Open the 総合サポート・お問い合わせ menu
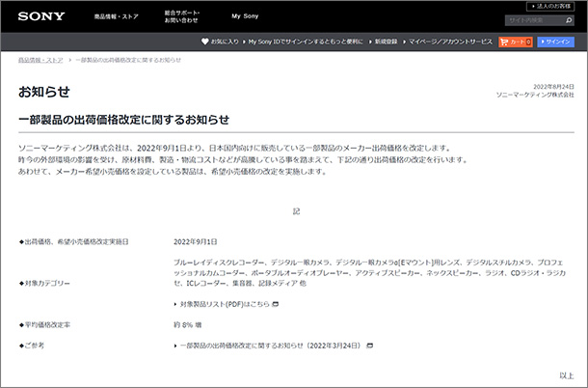Screen dimensions: 588x388 (x=182, y=16)
